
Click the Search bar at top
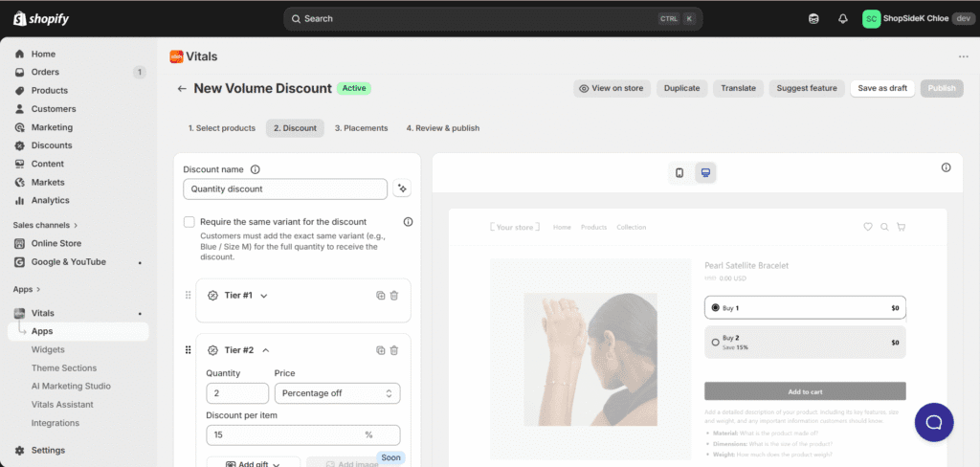(493, 19)
